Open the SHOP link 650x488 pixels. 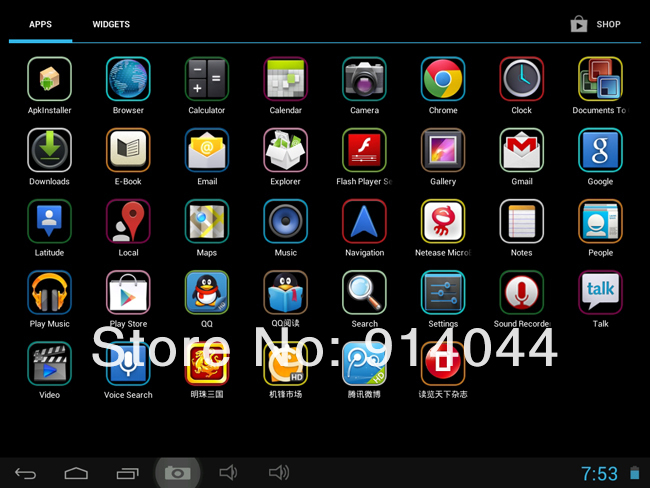pyautogui.click(x=596, y=24)
